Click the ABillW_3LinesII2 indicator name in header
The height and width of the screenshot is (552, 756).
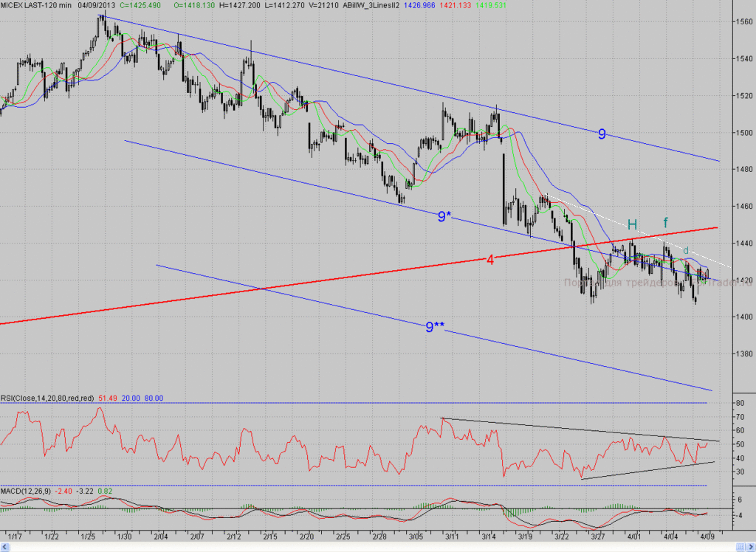[x=371, y=5]
